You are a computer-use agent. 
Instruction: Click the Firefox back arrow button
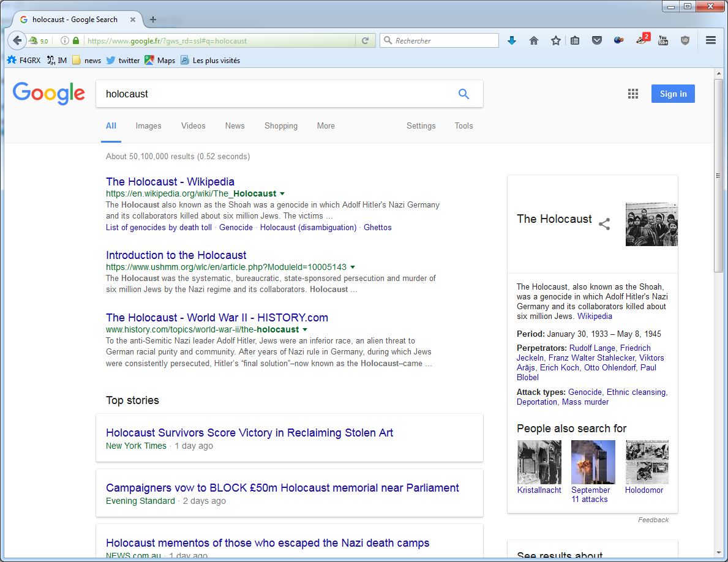[x=17, y=41]
